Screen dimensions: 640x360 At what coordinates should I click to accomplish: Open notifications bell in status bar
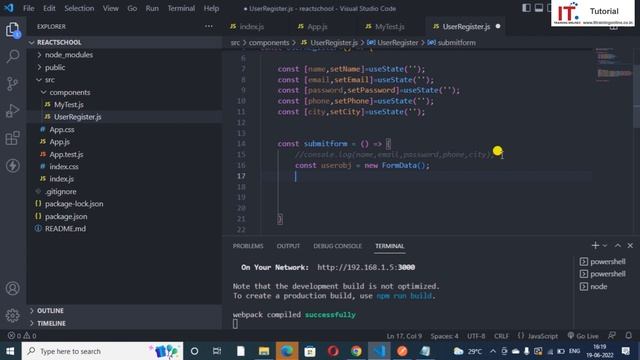[629, 336]
